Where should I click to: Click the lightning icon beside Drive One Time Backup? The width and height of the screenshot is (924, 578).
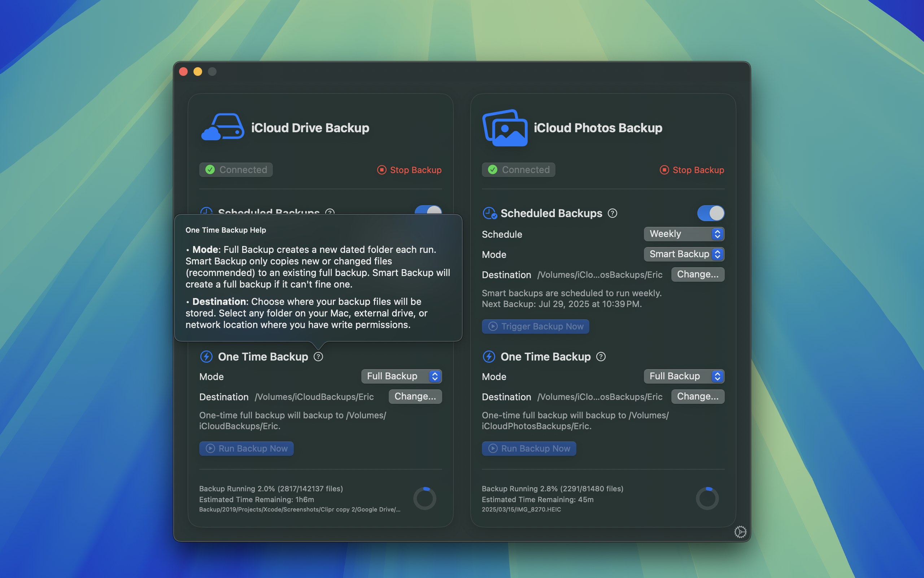click(x=206, y=357)
